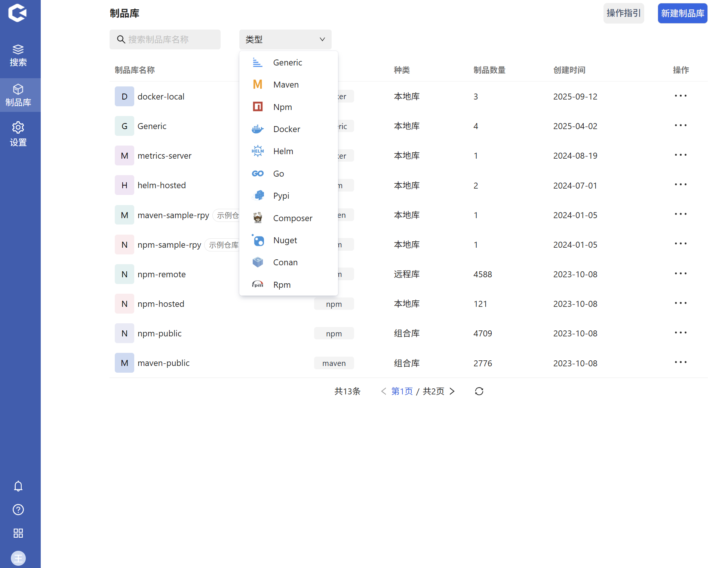Go to the next page arrow
Screen dimensions: 728x568
(452, 391)
